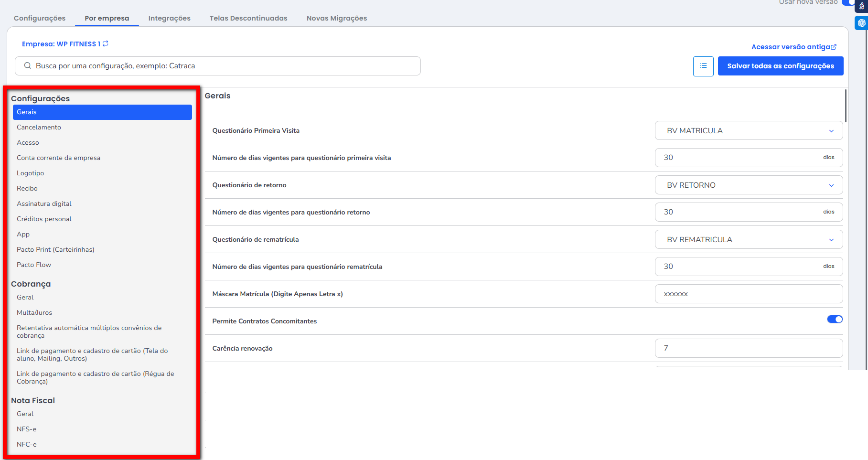868x460 pixels.
Task: Click the external link icon after Acessar versão antiga
Action: click(x=834, y=47)
